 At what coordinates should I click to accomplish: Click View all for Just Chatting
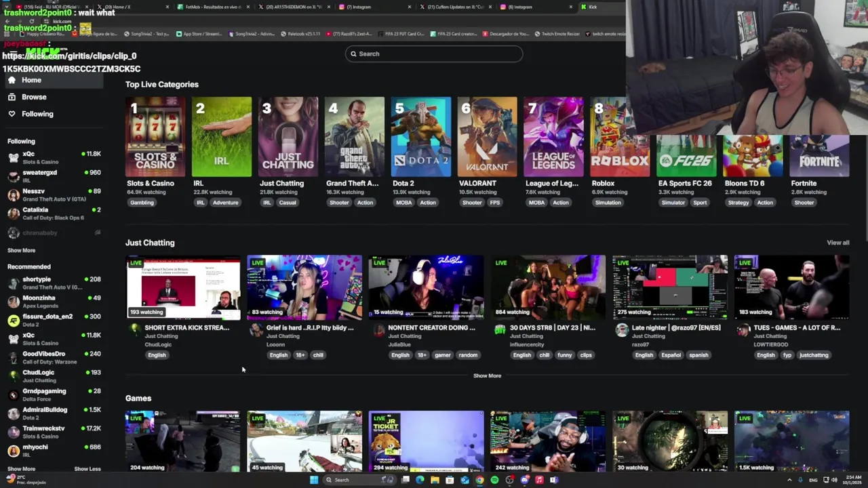(837, 243)
